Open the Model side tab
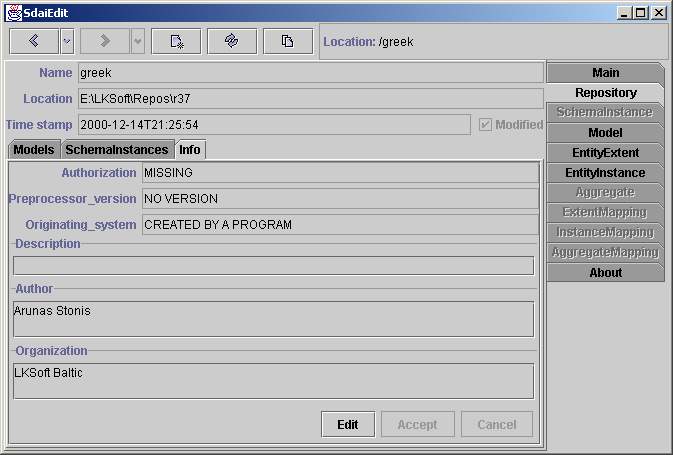Viewport: 673px width, 455px height. click(x=605, y=133)
